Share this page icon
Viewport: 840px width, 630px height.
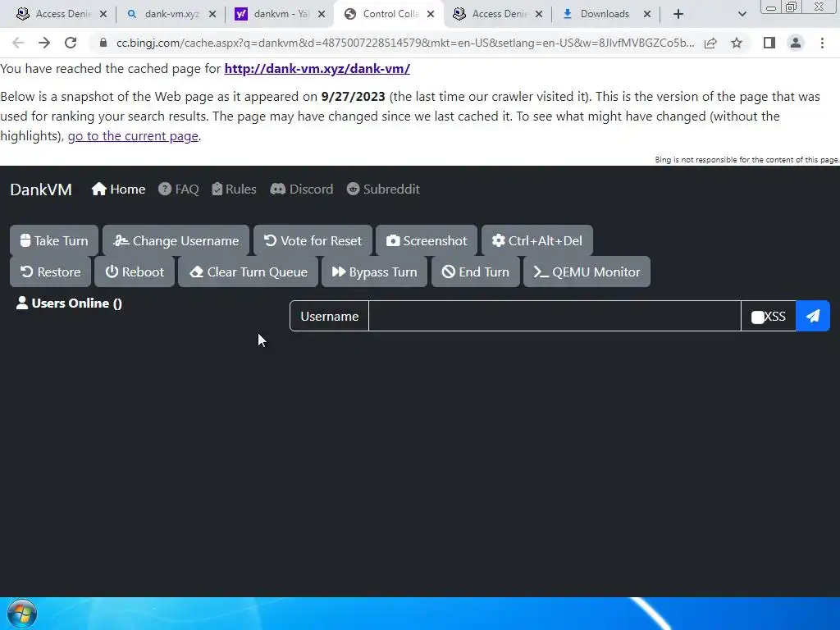(x=710, y=43)
